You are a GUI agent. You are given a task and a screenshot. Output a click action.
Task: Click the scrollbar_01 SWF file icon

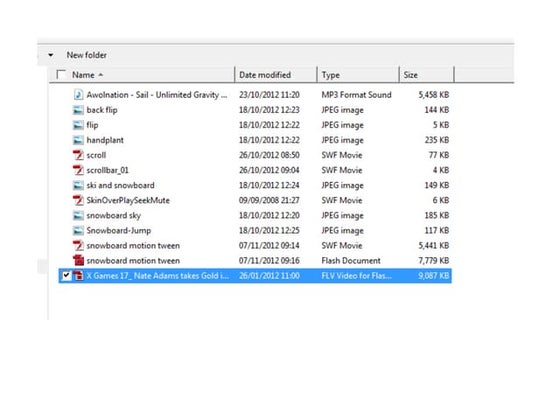pos(78,170)
